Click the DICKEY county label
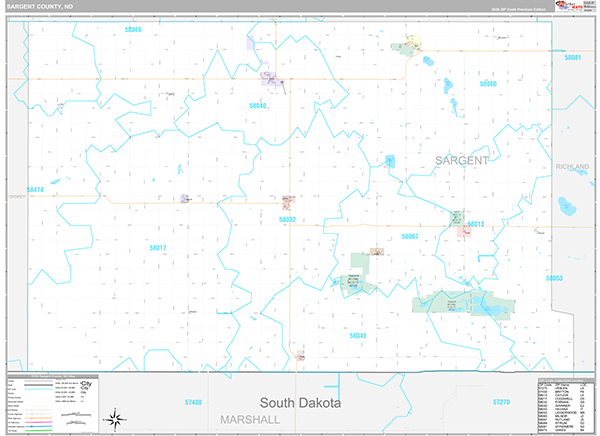600x436 pixels. point(17,197)
